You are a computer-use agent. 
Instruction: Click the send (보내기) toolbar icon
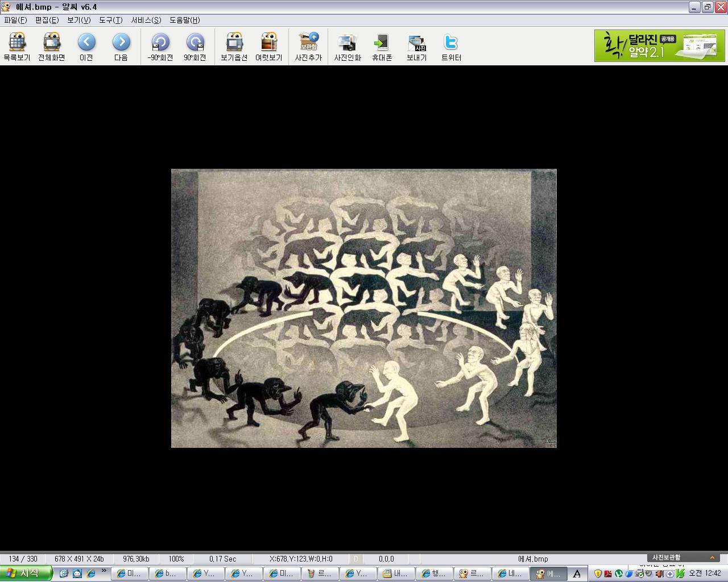click(x=416, y=47)
